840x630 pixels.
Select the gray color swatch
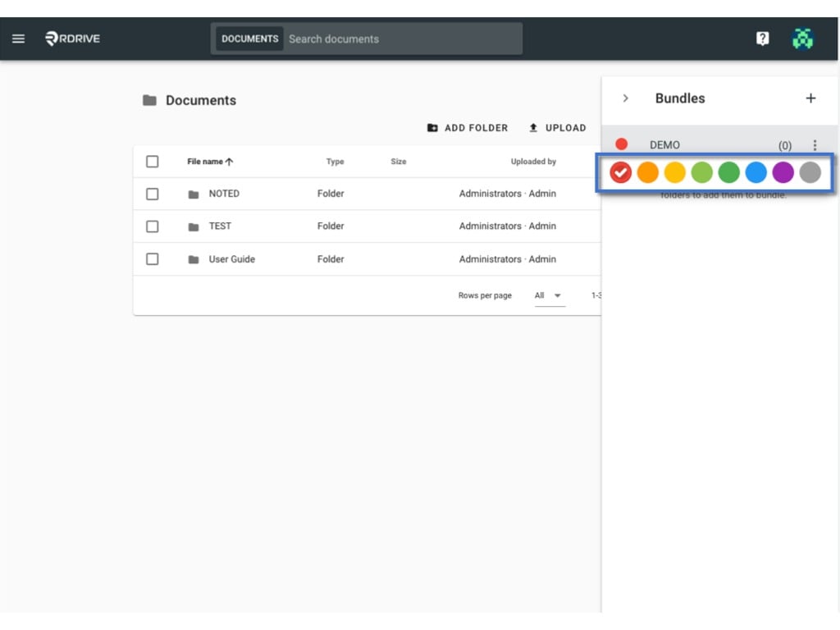click(810, 172)
